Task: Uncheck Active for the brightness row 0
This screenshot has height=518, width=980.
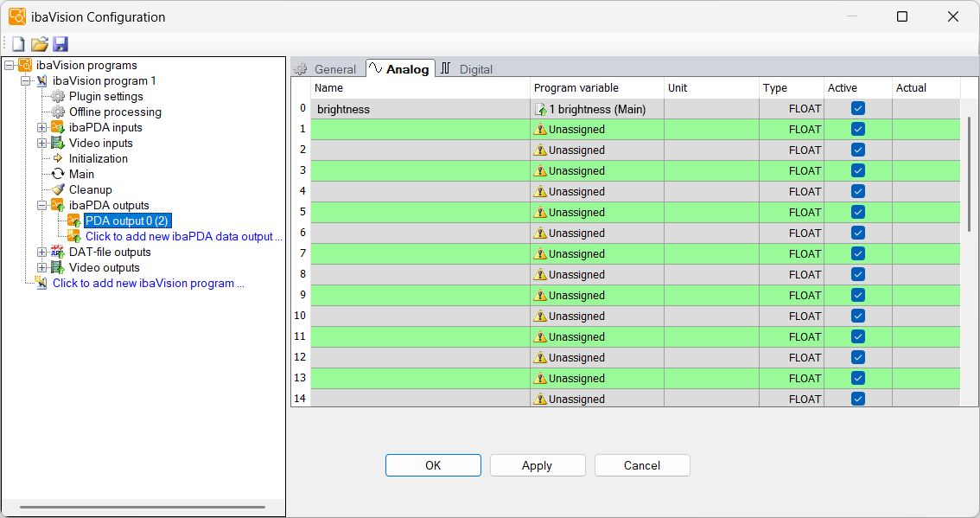Action: (x=858, y=108)
